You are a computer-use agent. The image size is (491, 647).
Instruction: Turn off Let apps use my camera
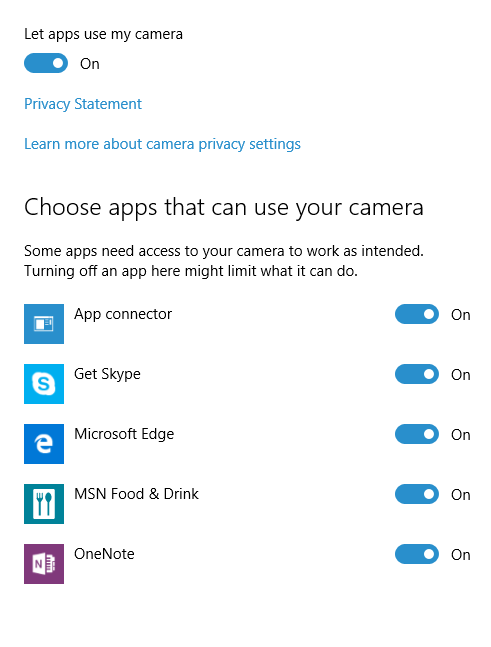point(46,63)
